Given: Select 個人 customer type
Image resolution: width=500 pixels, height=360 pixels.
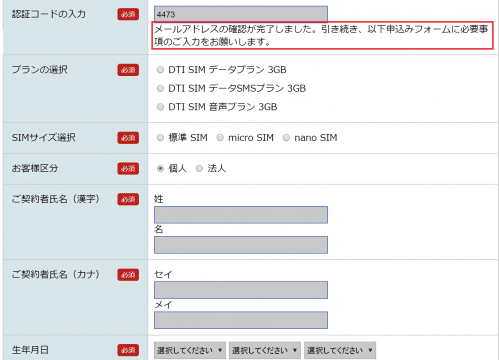Looking at the screenshot, I should [160, 168].
